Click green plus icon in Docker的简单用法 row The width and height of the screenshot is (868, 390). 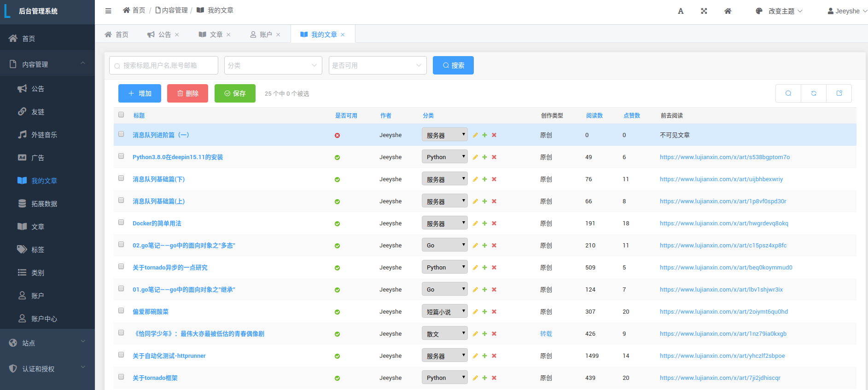point(484,224)
